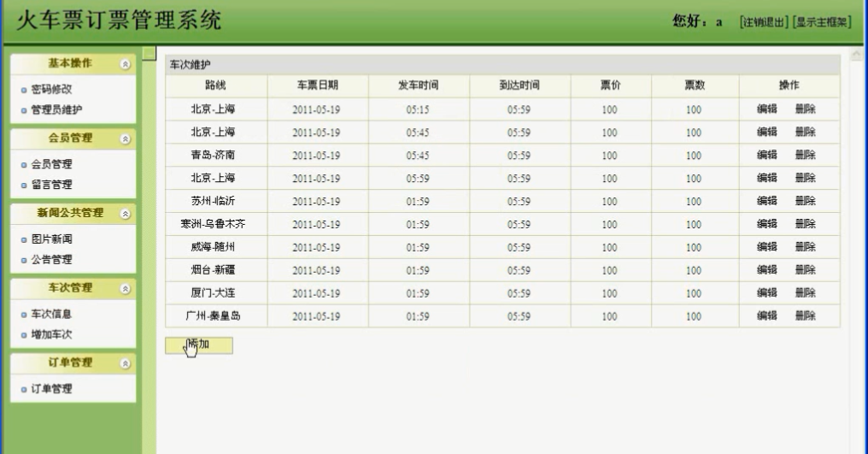Click the 到达时间 column header

519,85
